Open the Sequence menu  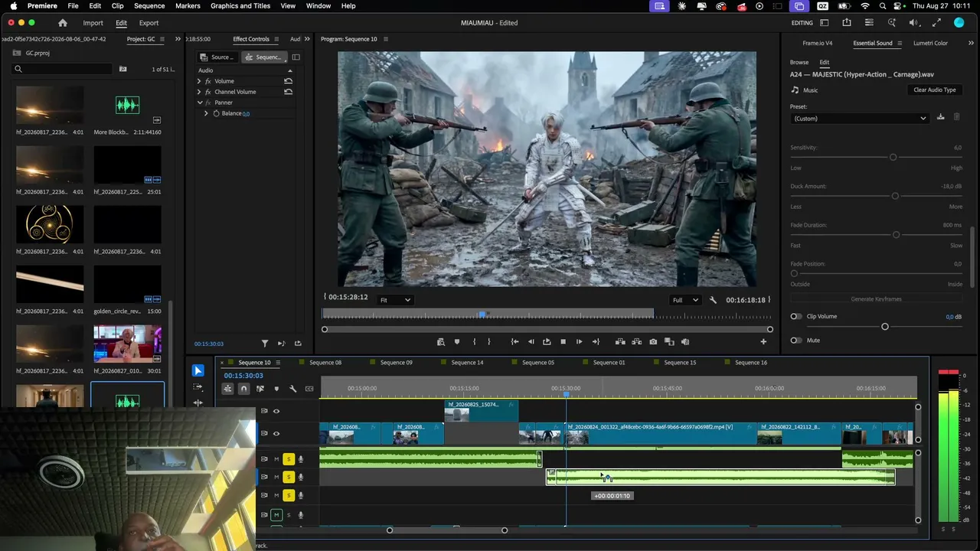149,6
